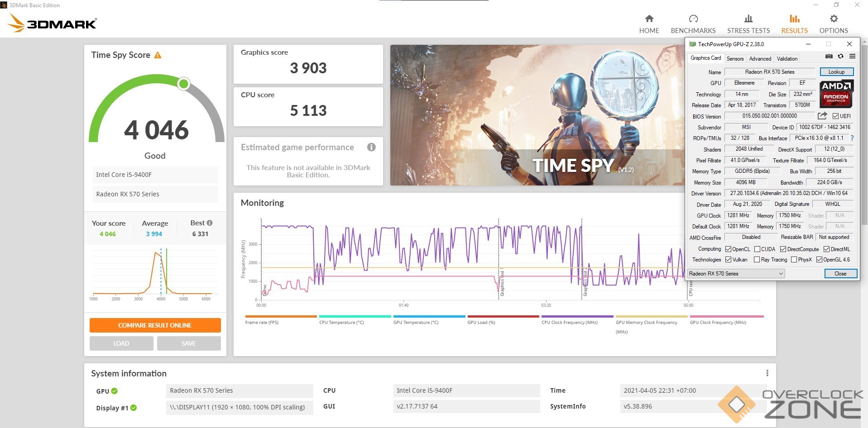Viewport: 868px width, 428px height.
Task: Click the Compare Result Online button
Action: coord(155,325)
